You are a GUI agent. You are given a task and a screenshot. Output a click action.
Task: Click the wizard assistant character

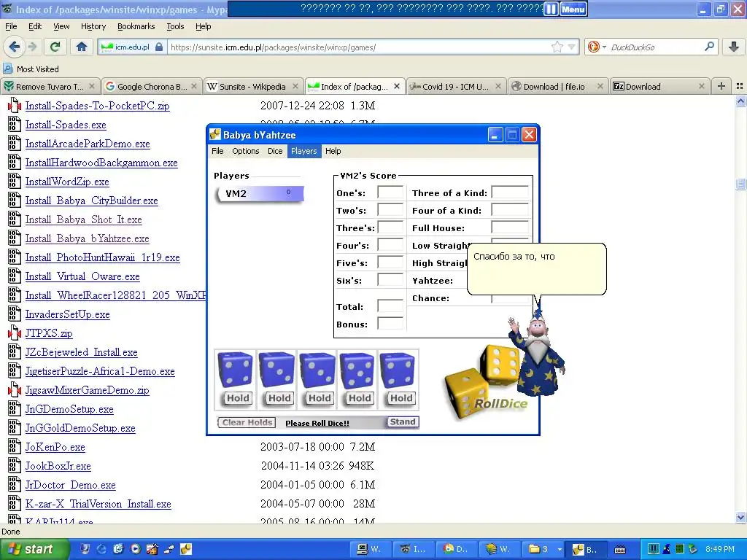point(538,354)
